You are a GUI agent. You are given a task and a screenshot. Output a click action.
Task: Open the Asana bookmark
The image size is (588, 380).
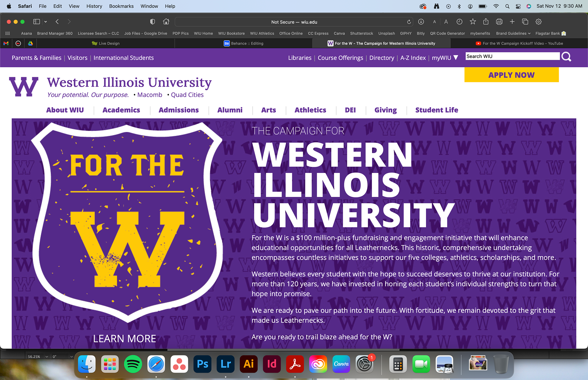[x=26, y=33]
